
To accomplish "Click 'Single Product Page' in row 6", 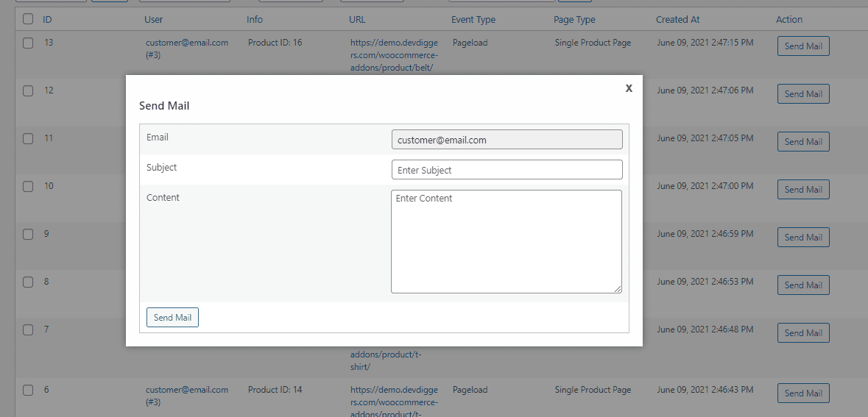I will [593, 390].
